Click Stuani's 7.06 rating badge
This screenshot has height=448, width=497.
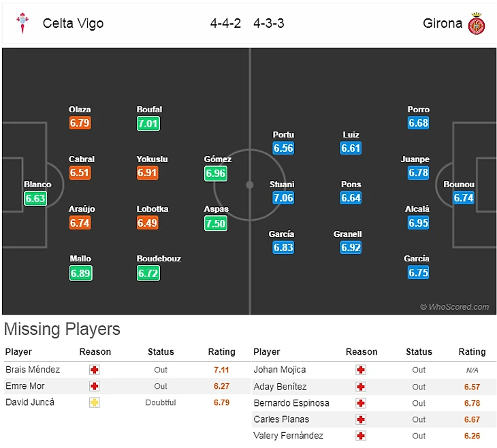(283, 198)
